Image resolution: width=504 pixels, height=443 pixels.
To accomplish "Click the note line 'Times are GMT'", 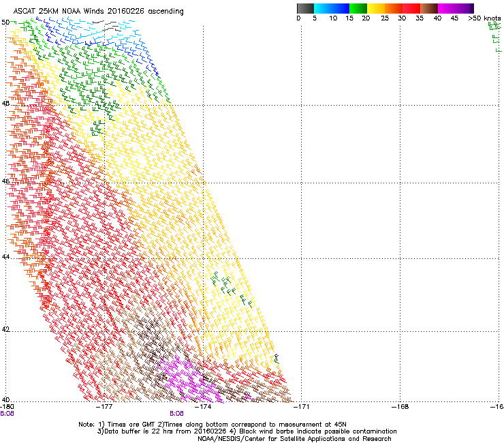I will 131,425.
